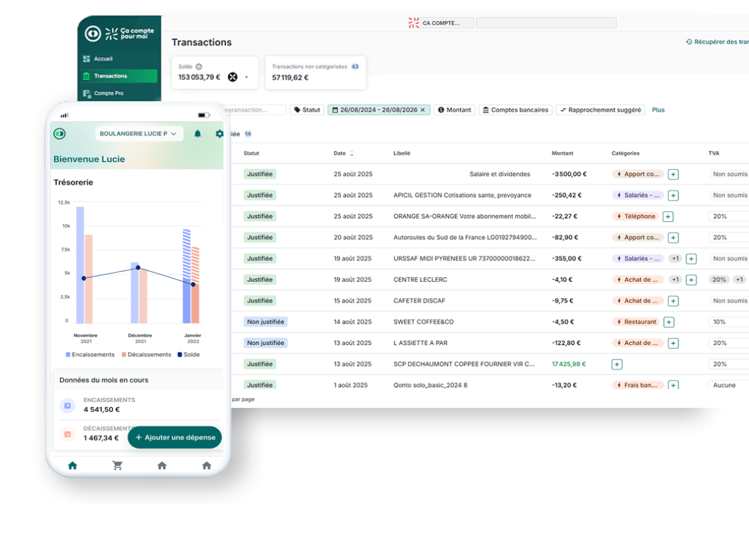
Task: Click the Plus link for more filters
Action: click(658, 110)
